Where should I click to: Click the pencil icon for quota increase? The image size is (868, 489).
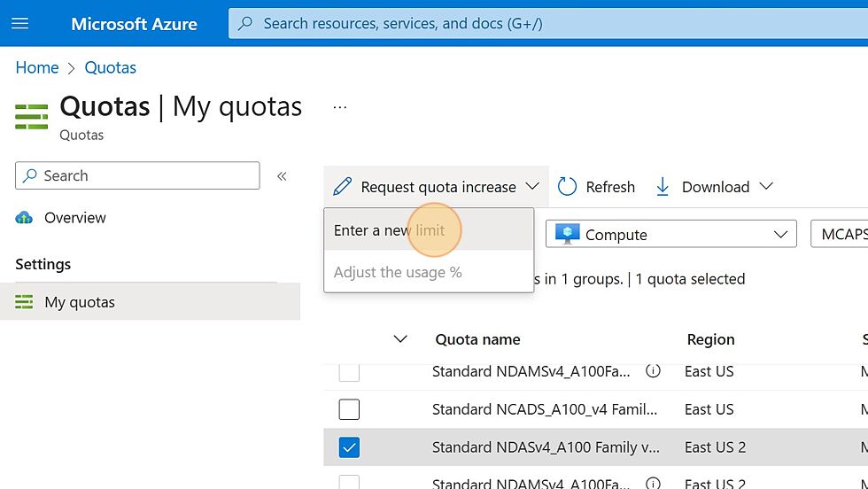pyautogui.click(x=342, y=187)
